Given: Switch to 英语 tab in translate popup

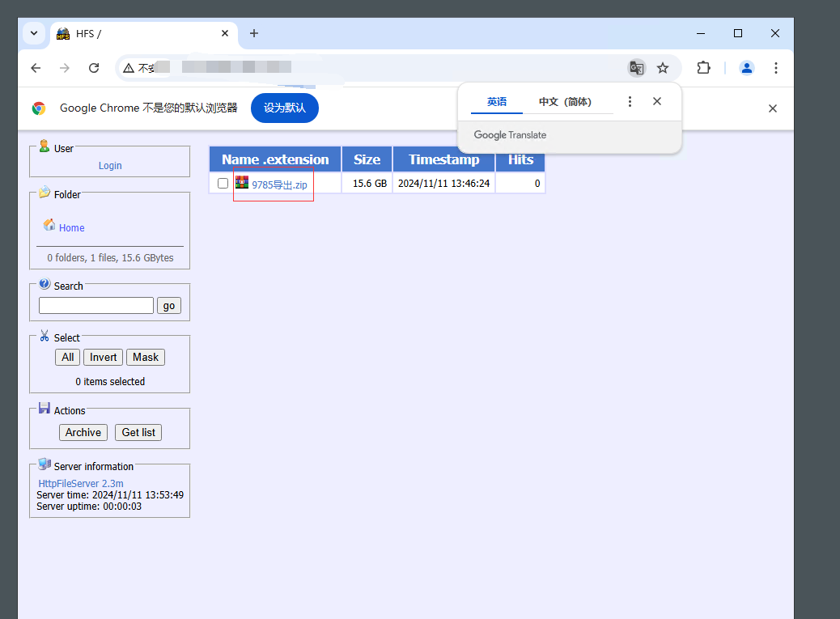Looking at the screenshot, I should click(497, 102).
